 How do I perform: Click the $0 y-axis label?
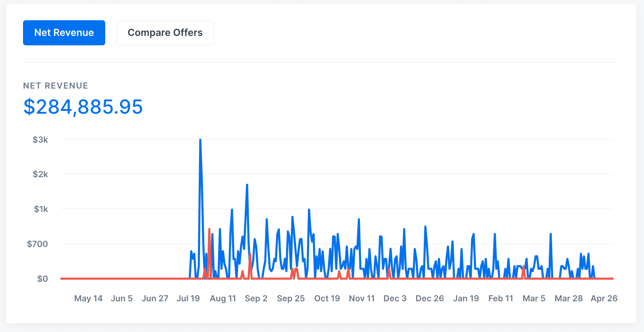43,279
